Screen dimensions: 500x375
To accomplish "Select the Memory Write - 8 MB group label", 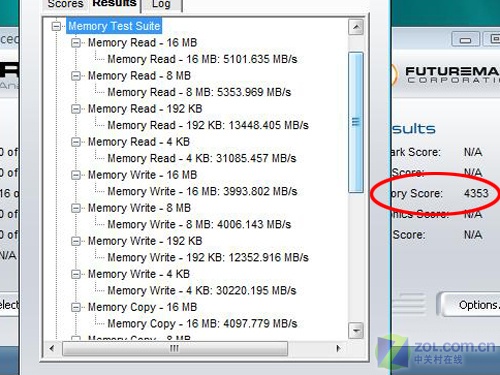I will coord(139,208).
